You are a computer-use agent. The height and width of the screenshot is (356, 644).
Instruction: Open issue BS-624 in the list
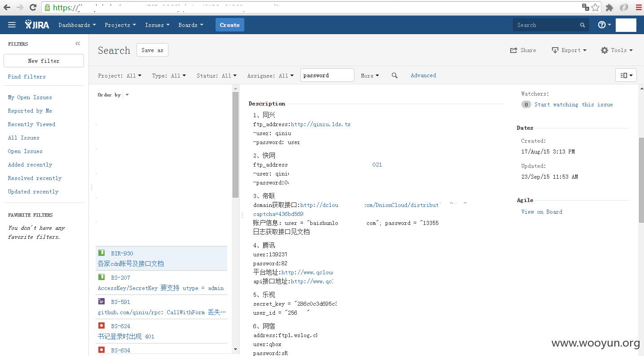[161, 331]
